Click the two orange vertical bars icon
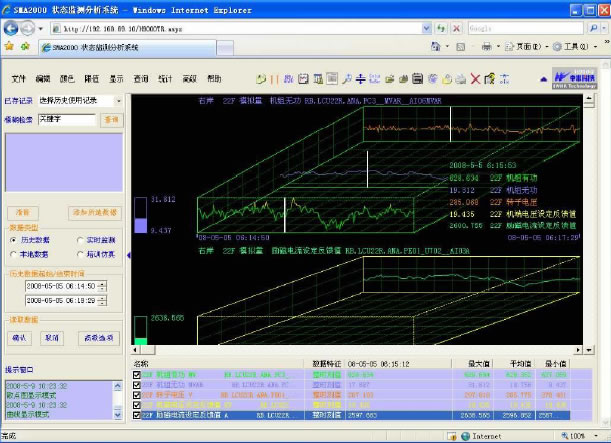 (274, 79)
